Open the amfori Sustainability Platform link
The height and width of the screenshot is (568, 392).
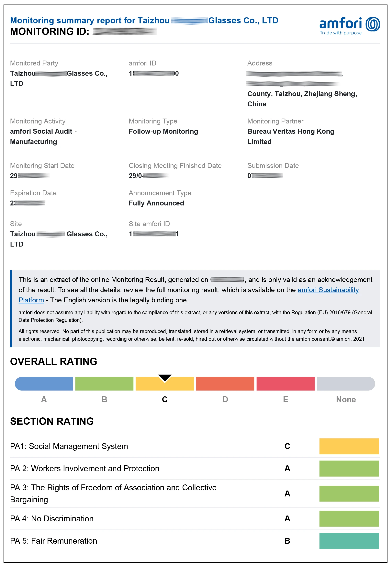click(x=328, y=290)
